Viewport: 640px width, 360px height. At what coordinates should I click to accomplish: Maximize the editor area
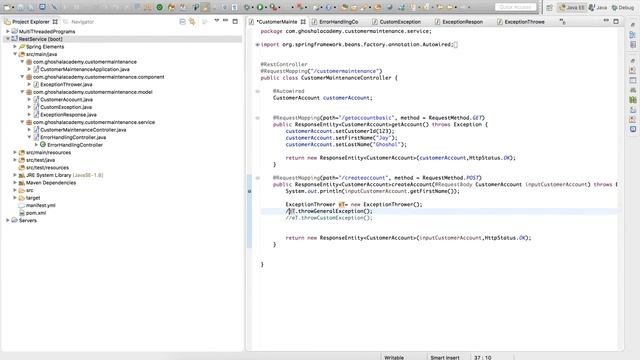coord(616,21)
